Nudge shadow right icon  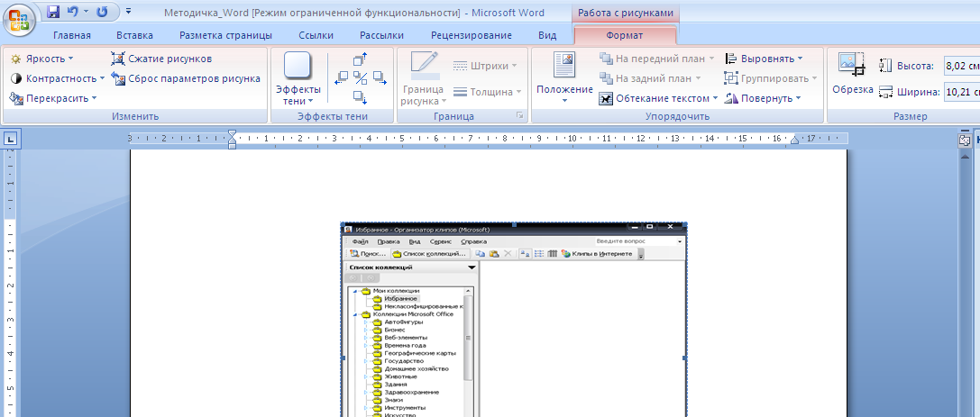pos(379,78)
